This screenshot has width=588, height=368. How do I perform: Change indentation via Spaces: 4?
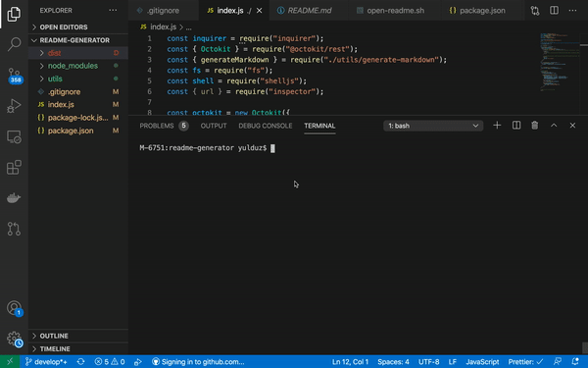[x=393, y=361]
